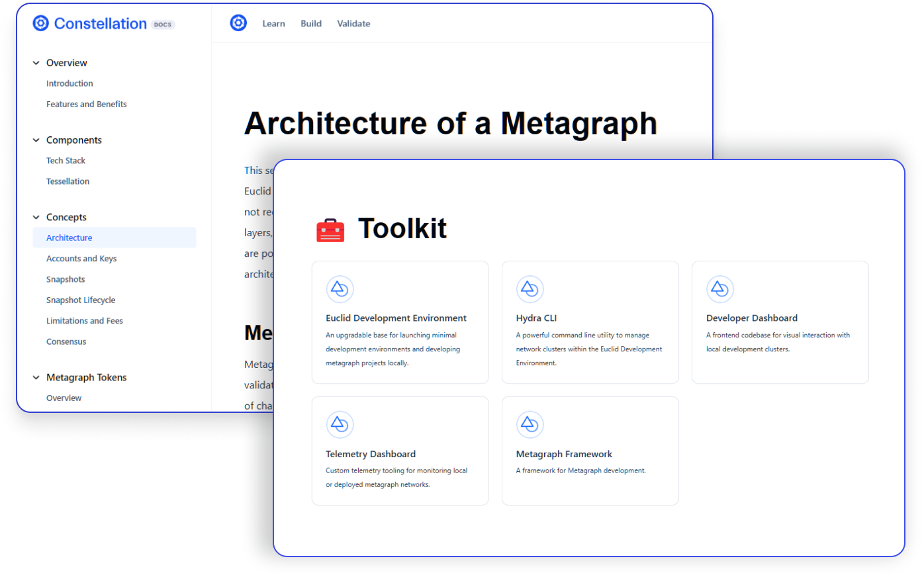Go to the Validate navigation tab
This screenshot has height=577, width=924.
pos(353,24)
